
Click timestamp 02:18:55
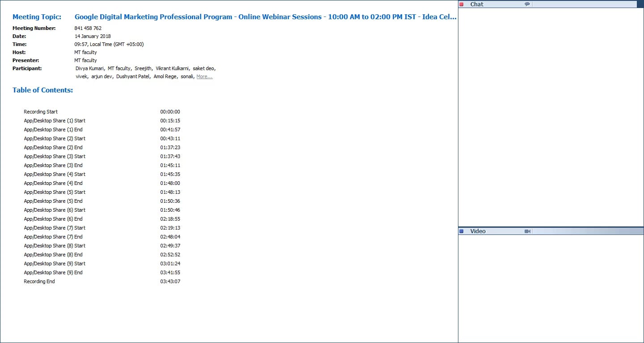pos(170,219)
